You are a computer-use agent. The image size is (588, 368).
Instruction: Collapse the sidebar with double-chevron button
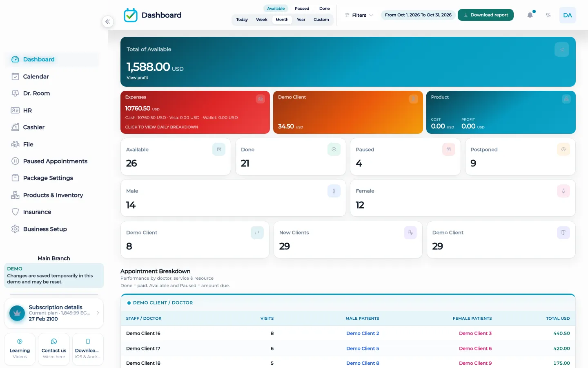point(107,22)
